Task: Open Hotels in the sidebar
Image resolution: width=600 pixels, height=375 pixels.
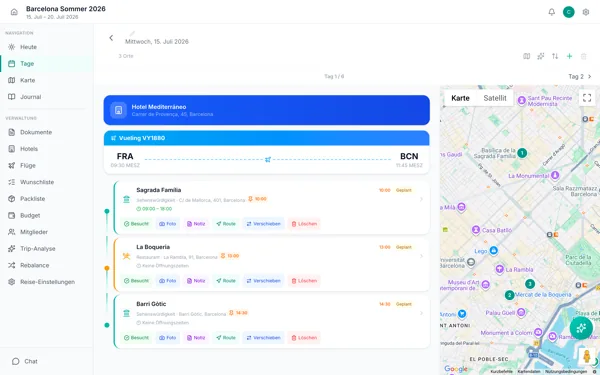Action: 46,149
